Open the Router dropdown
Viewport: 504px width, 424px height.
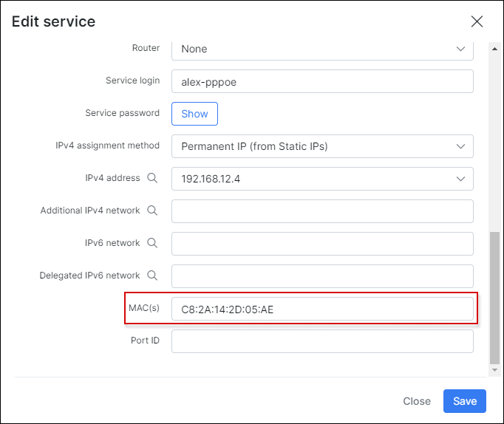[x=322, y=49]
